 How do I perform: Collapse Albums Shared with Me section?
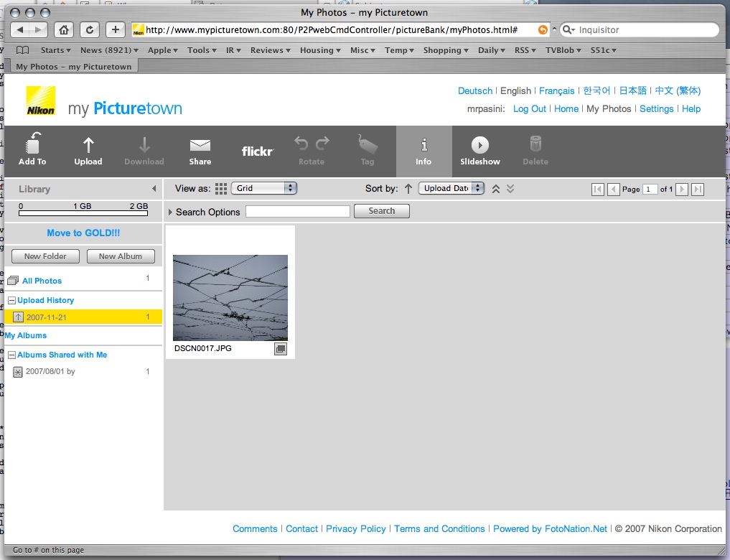click(x=11, y=355)
